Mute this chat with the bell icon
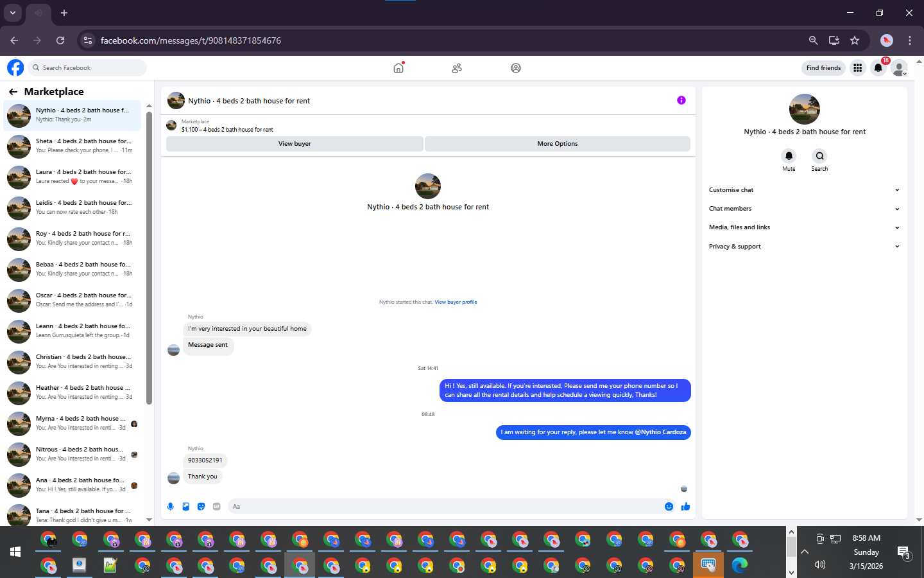The width and height of the screenshot is (924, 578). click(789, 156)
